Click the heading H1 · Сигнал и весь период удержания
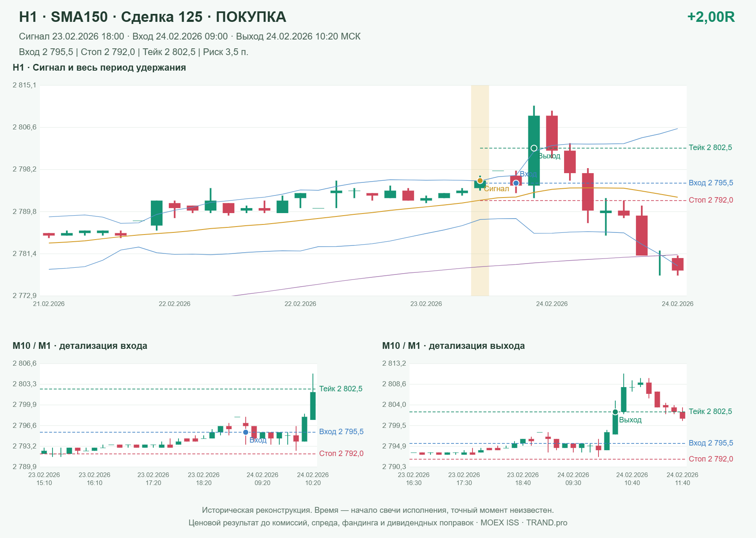Viewport: 756px width, 538px height. coord(99,68)
